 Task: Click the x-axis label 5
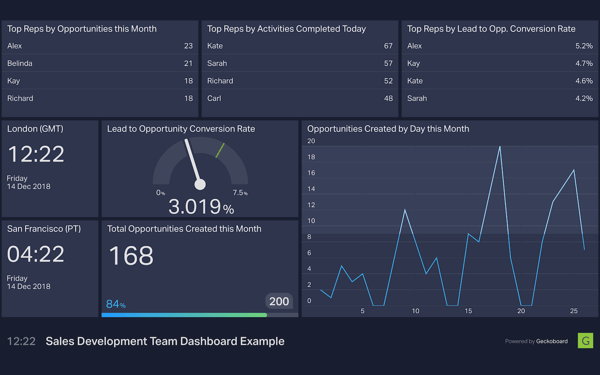[362, 311]
